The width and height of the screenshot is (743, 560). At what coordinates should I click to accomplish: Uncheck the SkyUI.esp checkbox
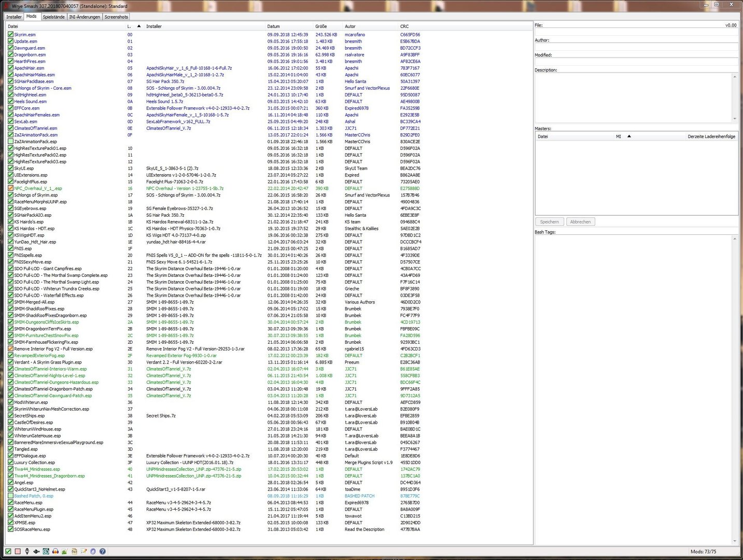pos(10,169)
